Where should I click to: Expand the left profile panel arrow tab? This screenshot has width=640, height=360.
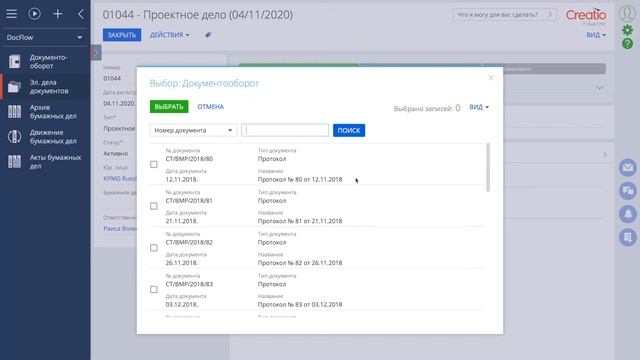pyautogui.click(x=96, y=52)
